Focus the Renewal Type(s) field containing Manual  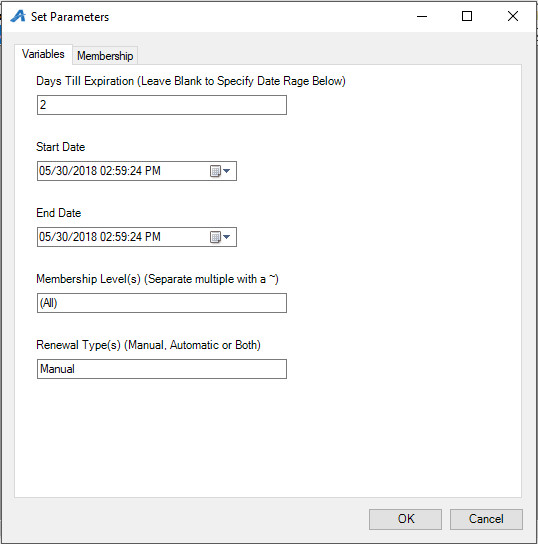(x=162, y=369)
